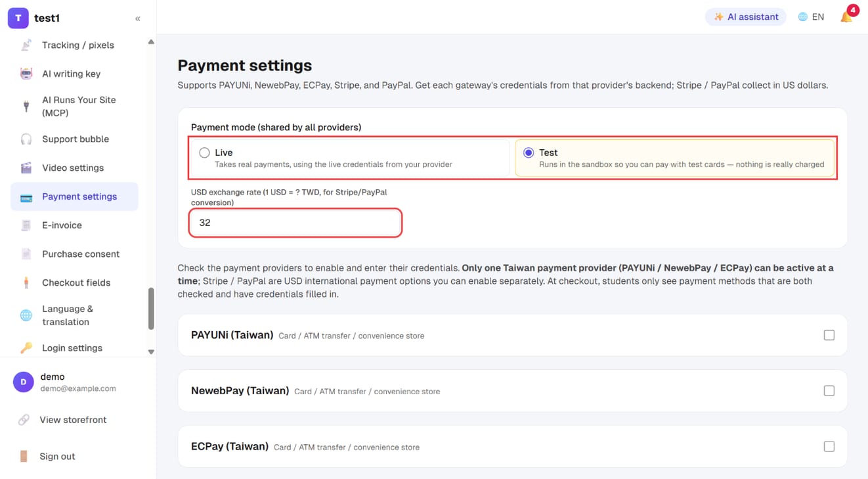868x479 pixels.
Task: Open E-invoice menu item
Action: point(74,225)
